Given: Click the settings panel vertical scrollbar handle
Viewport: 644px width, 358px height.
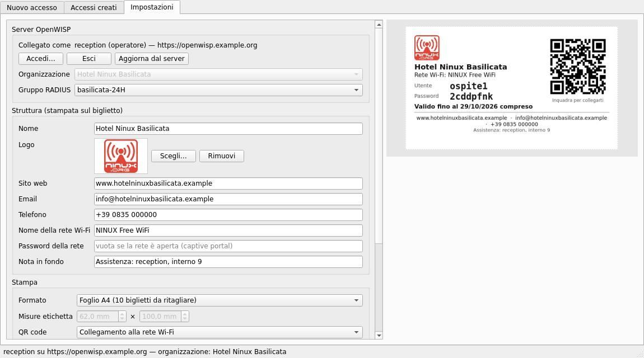Looking at the screenshot, I should pyautogui.click(x=379, y=136).
